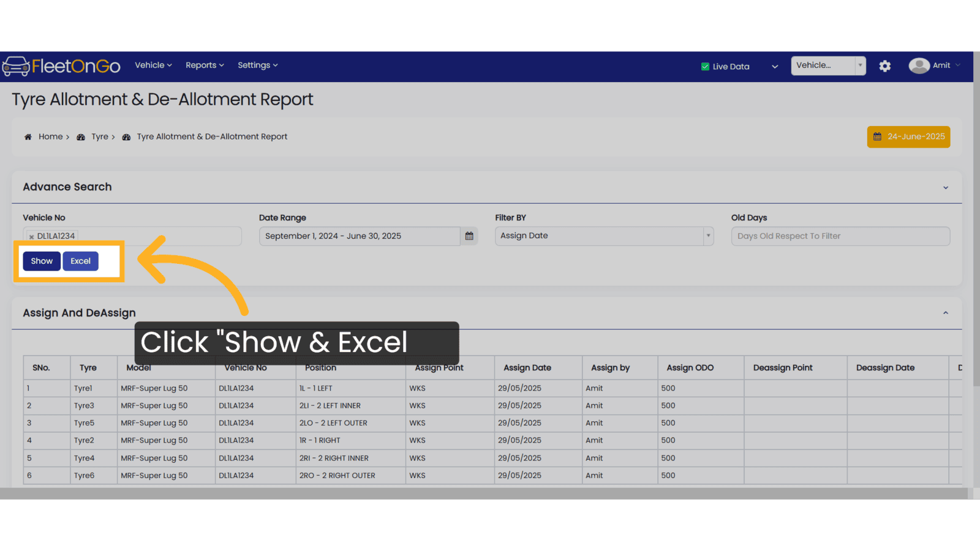Select the Tyre6 cell
Image resolution: width=980 pixels, height=551 pixels.
93,476
